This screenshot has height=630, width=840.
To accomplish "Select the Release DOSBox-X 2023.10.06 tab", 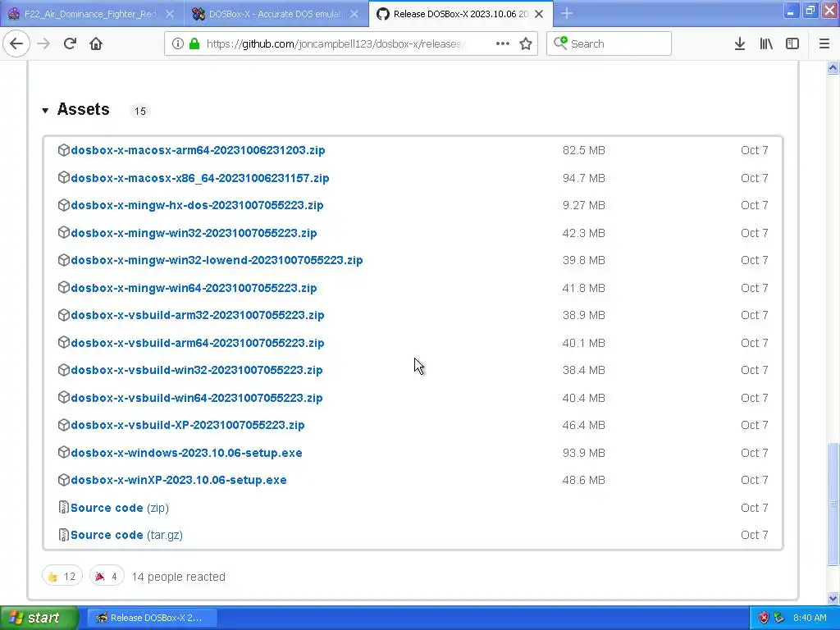I will pyautogui.click(x=459, y=14).
